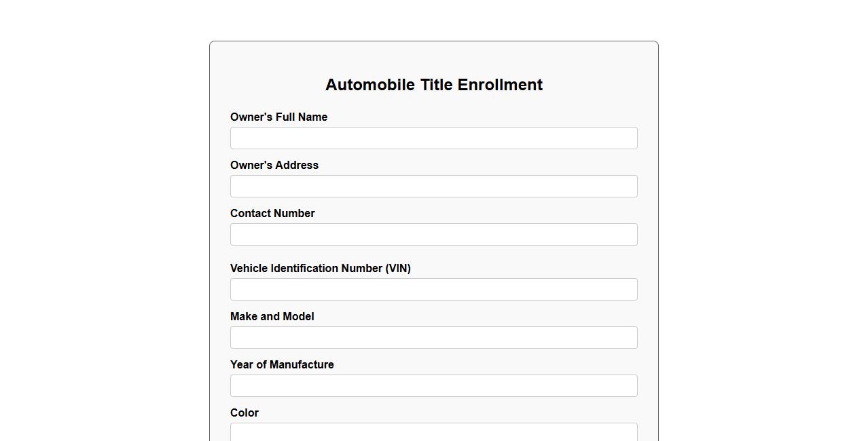
Task: Click the "Vehicle Identification Number" label text
Action: (306, 269)
